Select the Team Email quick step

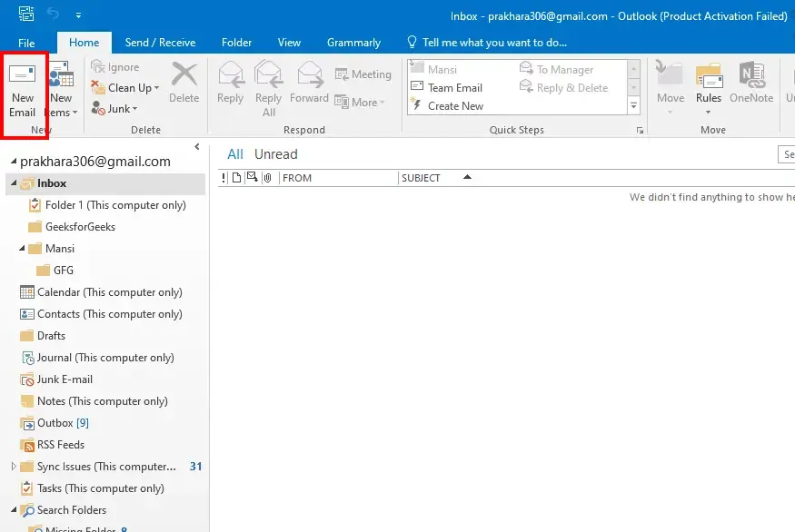coord(447,88)
